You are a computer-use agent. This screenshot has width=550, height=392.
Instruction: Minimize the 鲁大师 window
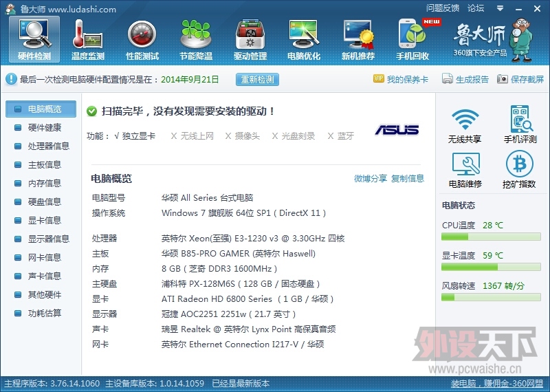[519, 8]
